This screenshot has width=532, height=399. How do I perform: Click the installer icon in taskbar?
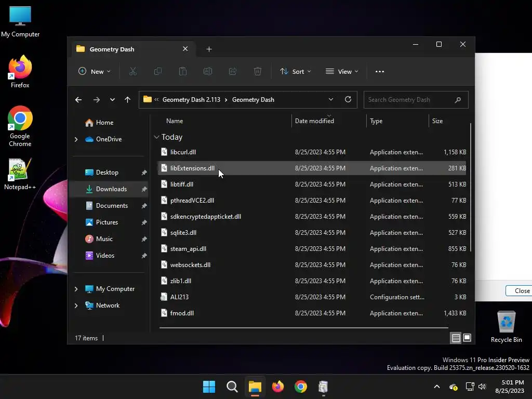pyautogui.click(x=323, y=387)
